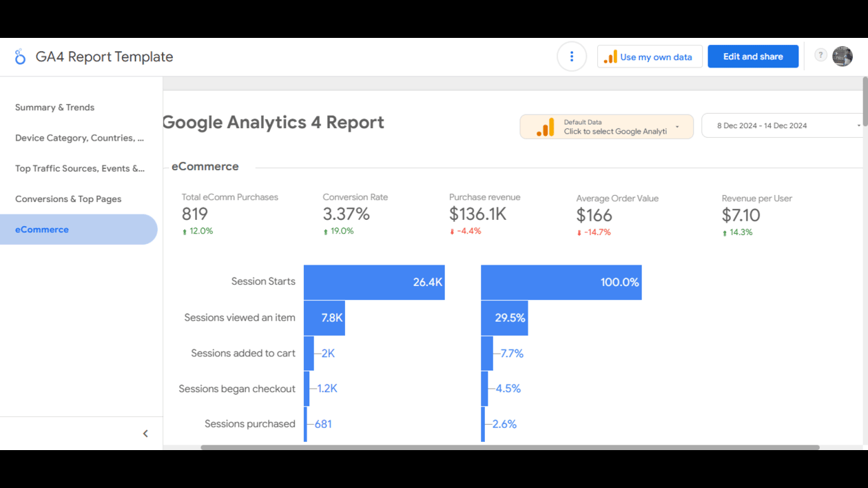
Task: Click the Looker Studio logo icon
Action: (x=20, y=57)
